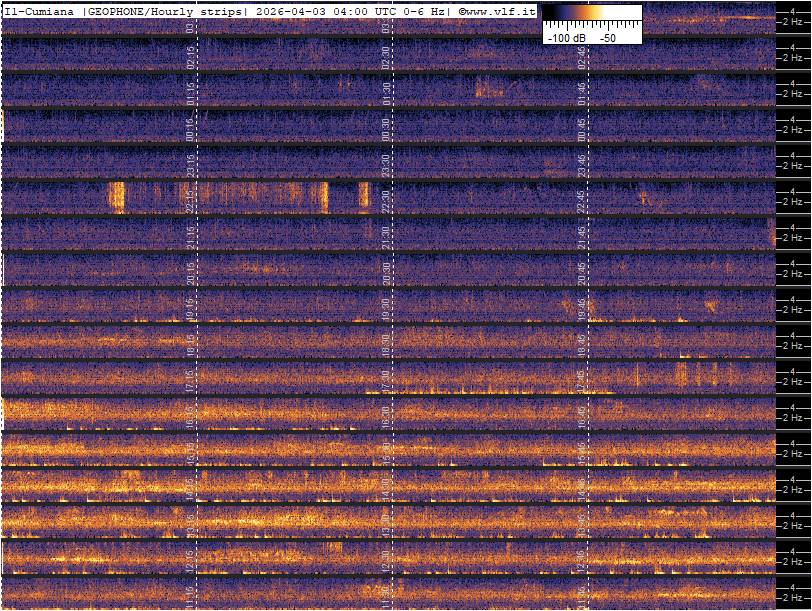Viewport: 812px width, 611px height.
Task: Click the www.vlf.it link in header
Action: pos(501,10)
